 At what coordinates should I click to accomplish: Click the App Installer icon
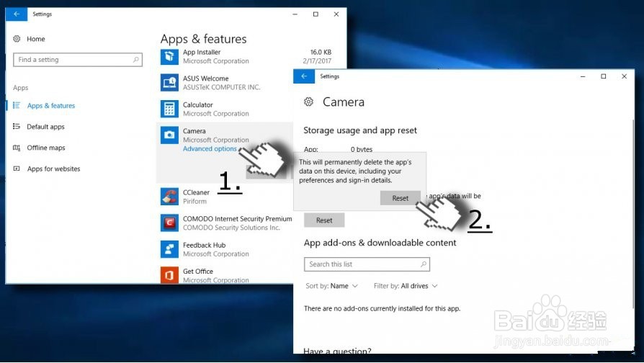click(169, 56)
